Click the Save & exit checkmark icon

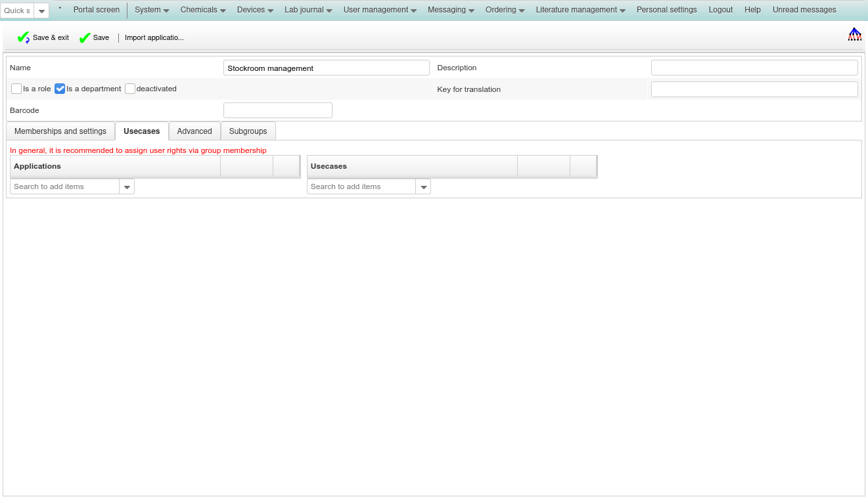(x=23, y=38)
